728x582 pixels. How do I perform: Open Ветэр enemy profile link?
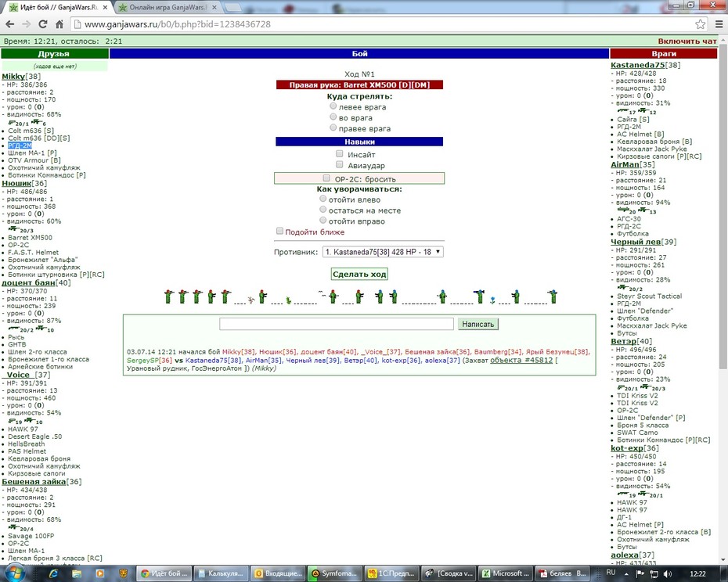(624, 342)
